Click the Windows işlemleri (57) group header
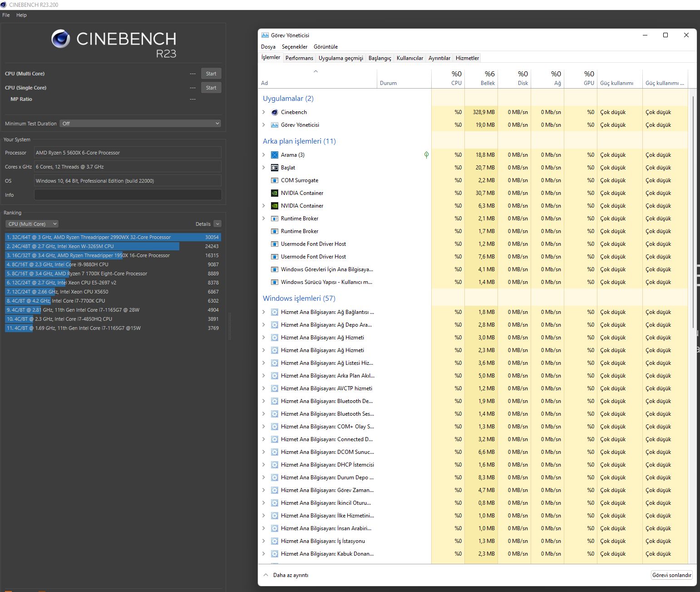Viewport: 700px width, 592px height. 299,298
